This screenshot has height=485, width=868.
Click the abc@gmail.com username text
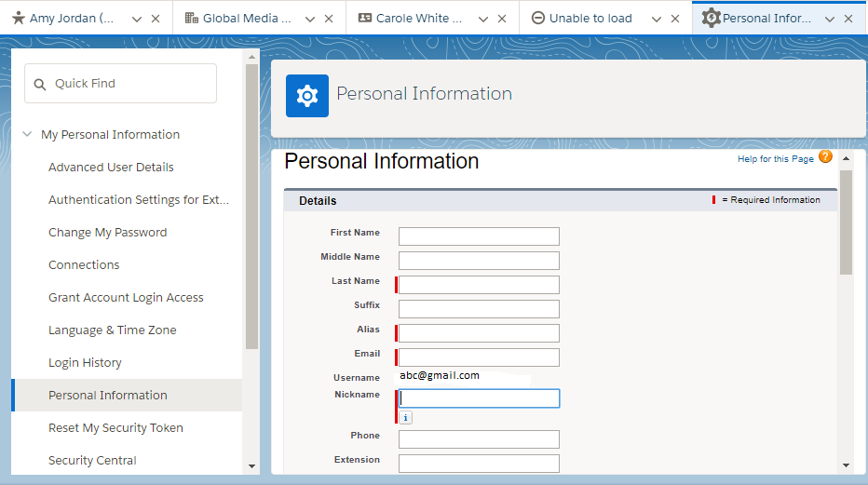[440, 375]
